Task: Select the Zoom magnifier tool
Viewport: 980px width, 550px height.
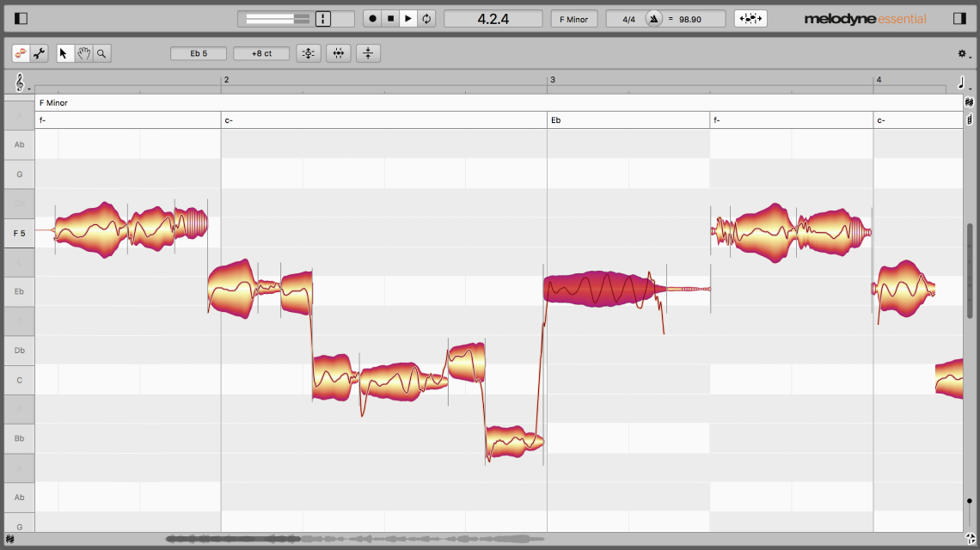Action: point(101,53)
